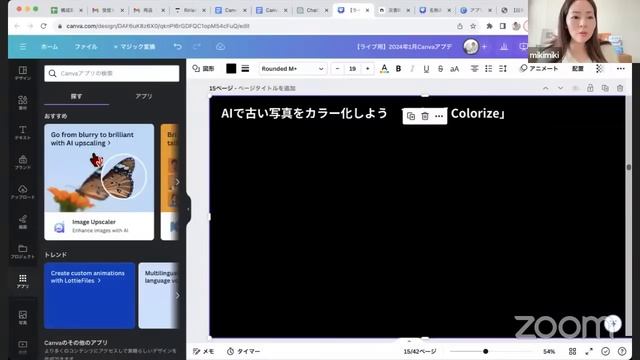Viewport: 640px width, 360px height.
Task: Open the Design panel in sidebar
Action: (23, 73)
